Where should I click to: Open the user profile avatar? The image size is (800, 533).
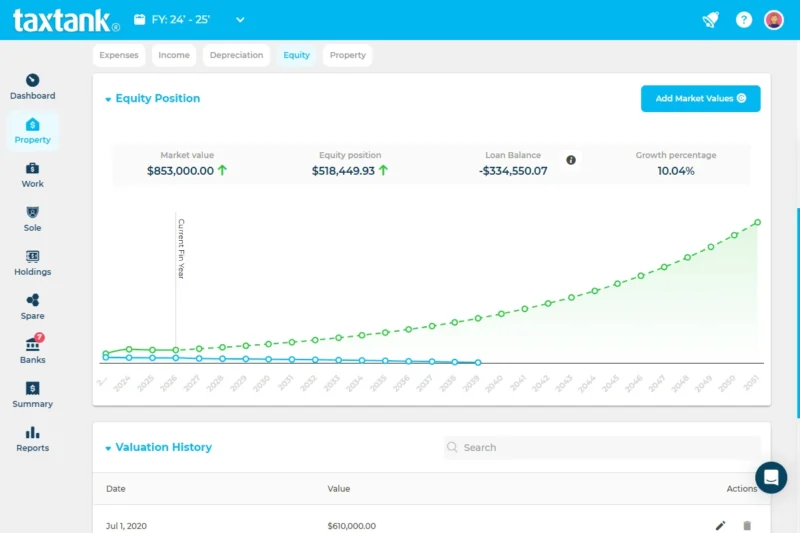[773, 20]
